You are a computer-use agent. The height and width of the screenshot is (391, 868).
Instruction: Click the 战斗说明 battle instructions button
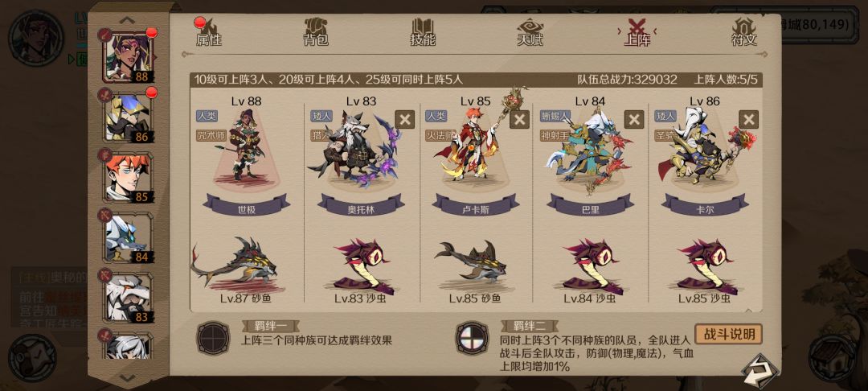(728, 334)
